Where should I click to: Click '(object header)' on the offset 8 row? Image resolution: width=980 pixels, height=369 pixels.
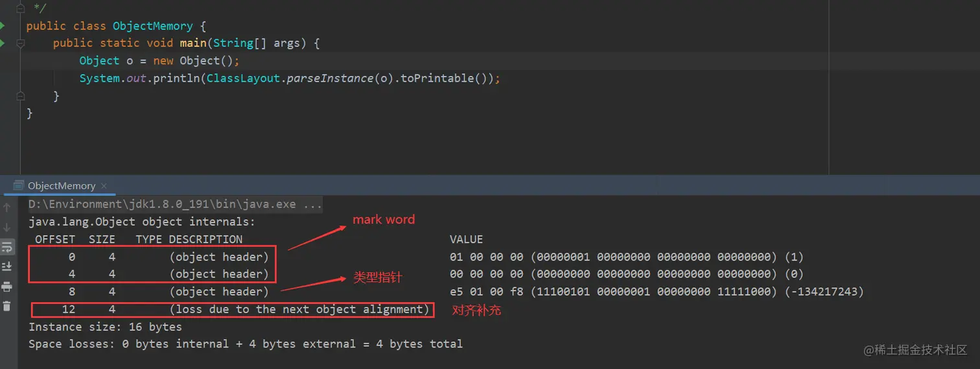[x=219, y=292]
